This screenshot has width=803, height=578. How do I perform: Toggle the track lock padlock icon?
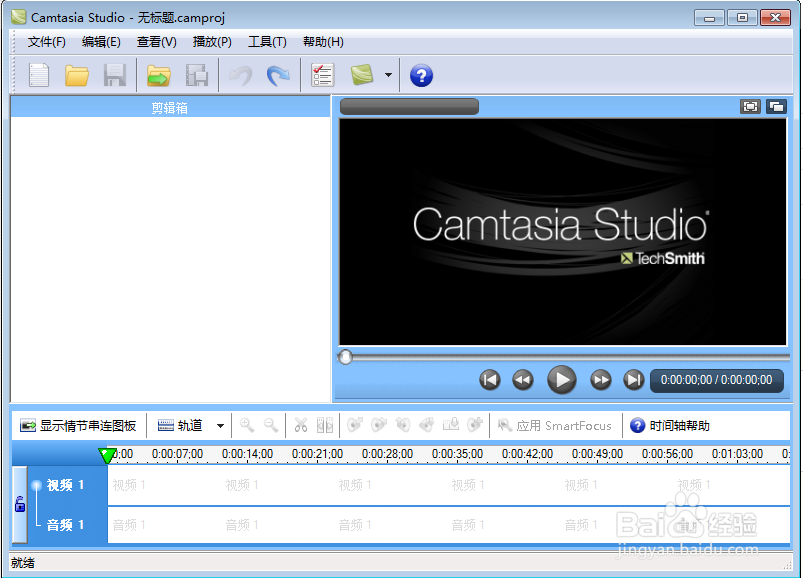[x=20, y=504]
